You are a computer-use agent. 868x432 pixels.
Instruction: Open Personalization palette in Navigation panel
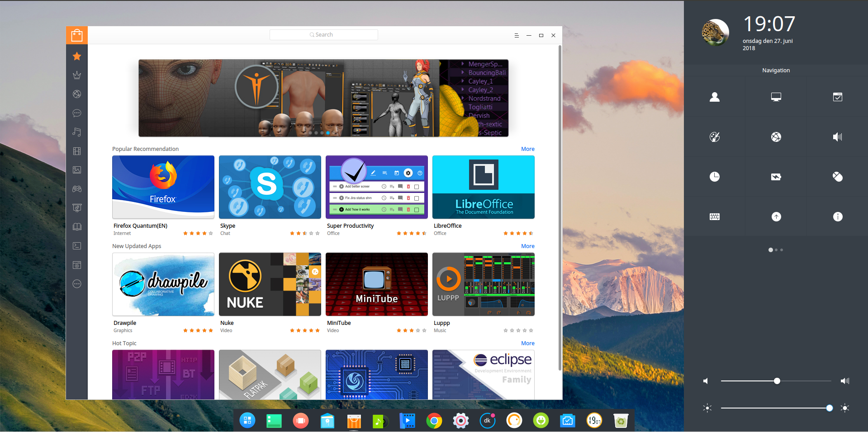[715, 137]
